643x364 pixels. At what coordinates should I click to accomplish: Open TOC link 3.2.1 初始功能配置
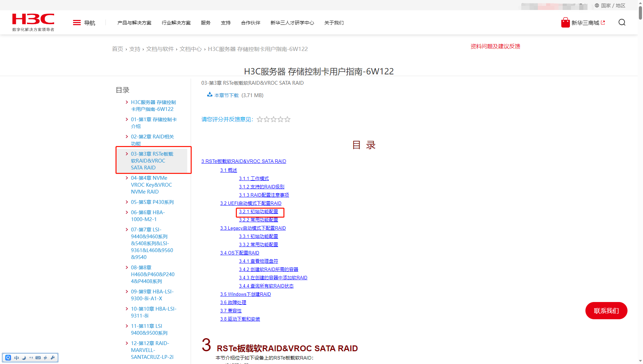pyautogui.click(x=259, y=211)
